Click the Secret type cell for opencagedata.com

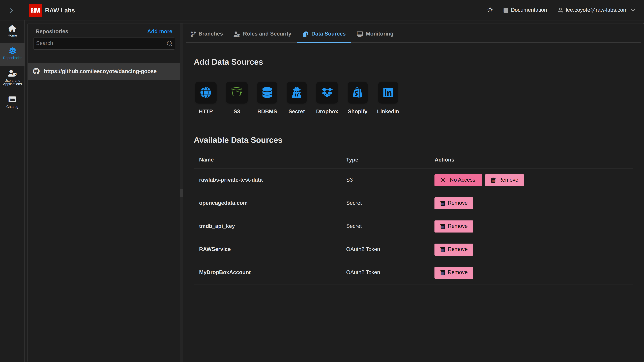(354, 203)
